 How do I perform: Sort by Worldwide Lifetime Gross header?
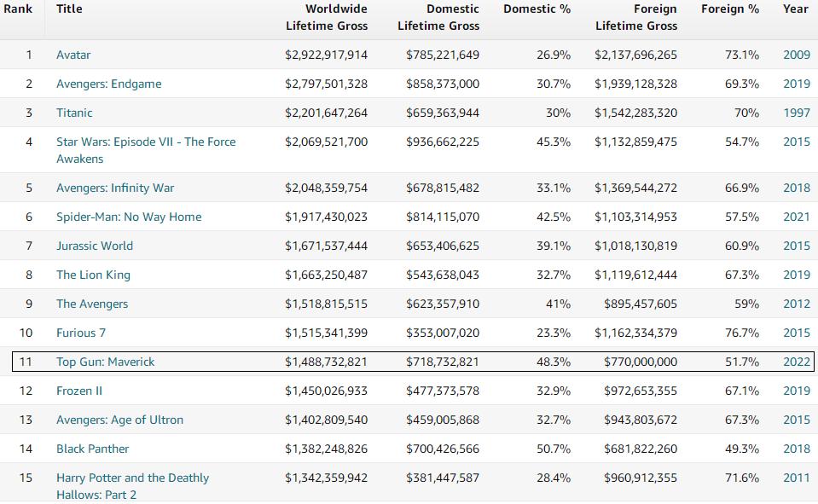(x=327, y=17)
